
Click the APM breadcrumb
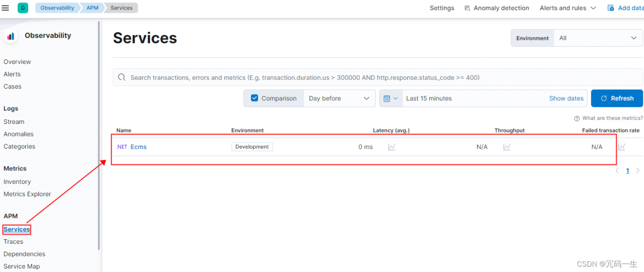(92, 8)
